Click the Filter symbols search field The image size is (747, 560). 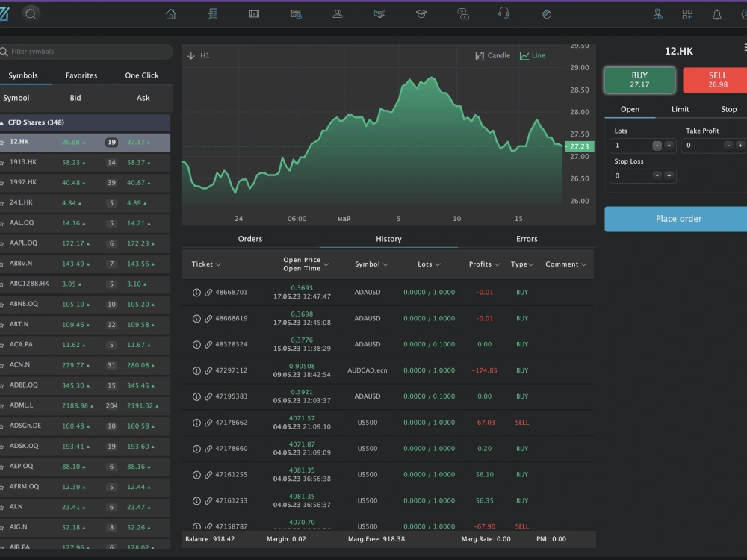pyautogui.click(x=86, y=52)
